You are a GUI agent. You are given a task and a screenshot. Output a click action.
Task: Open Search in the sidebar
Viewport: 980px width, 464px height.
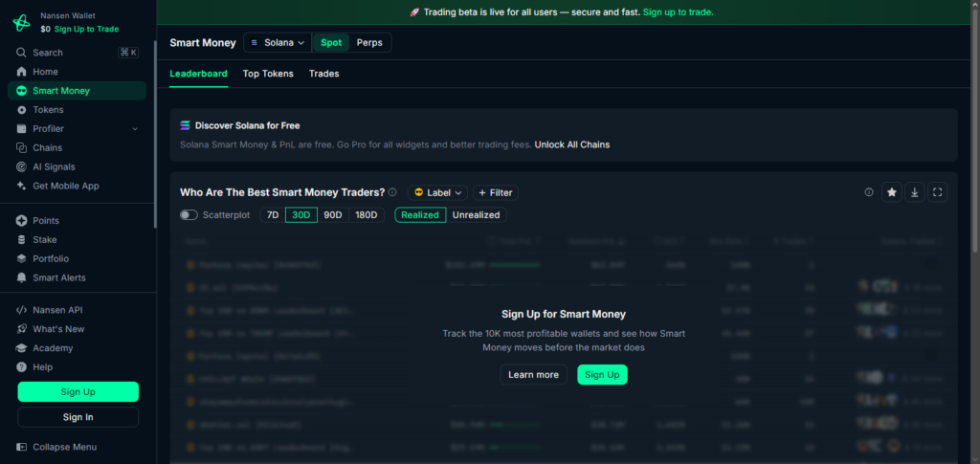(x=78, y=53)
